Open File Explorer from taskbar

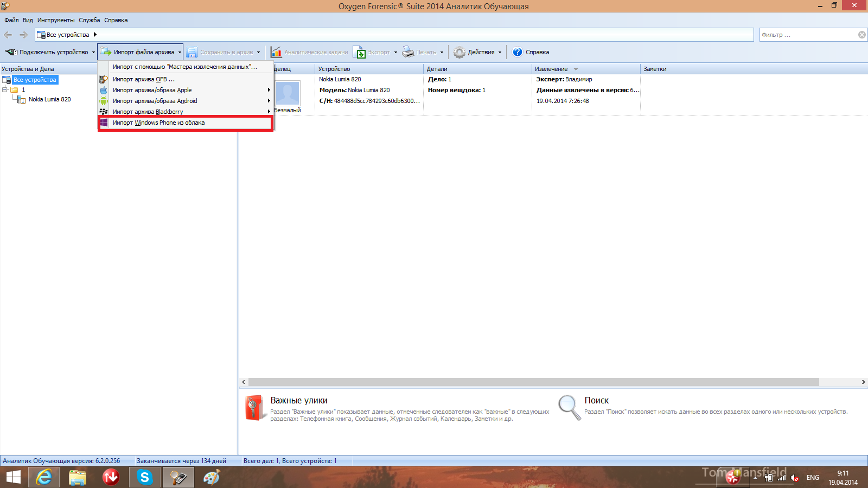[78, 477]
